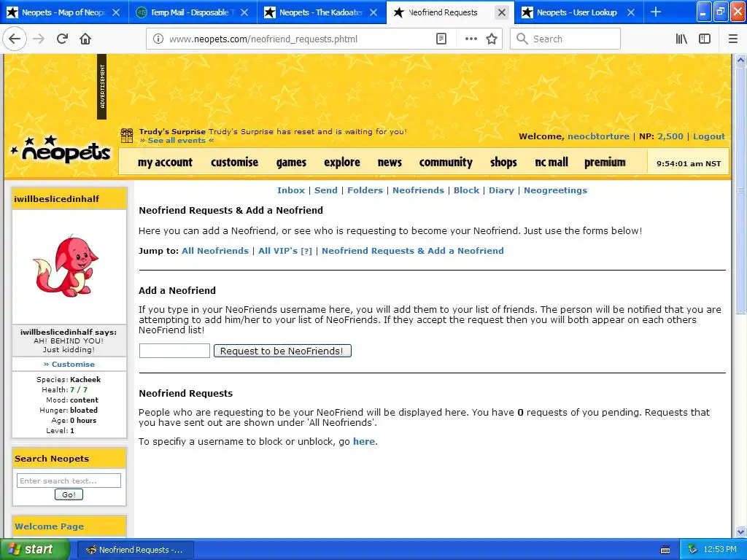The image size is (747, 560).
Task: Click the browser forward arrow
Action: pyautogui.click(x=39, y=39)
